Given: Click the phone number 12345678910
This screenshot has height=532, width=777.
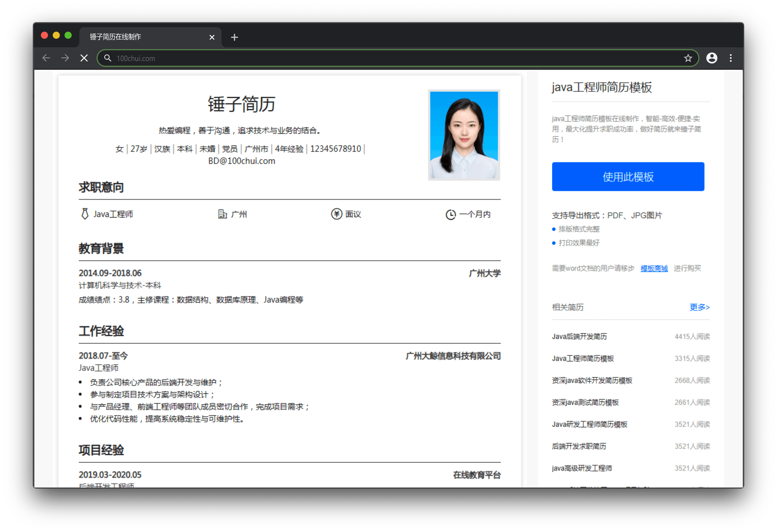Looking at the screenshot, I should click(335, 149).
